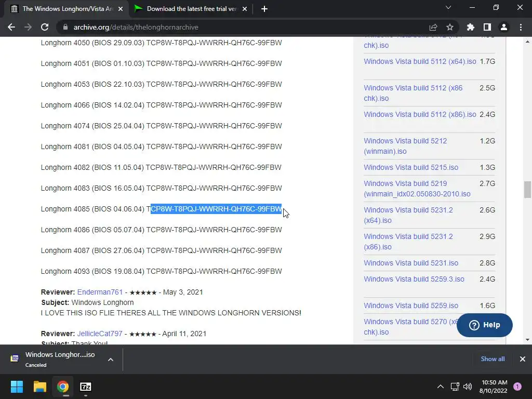Open Windows Vista build 5259.iso link
This screenshot has width=532, height=399.
click(x=411, y=305)
